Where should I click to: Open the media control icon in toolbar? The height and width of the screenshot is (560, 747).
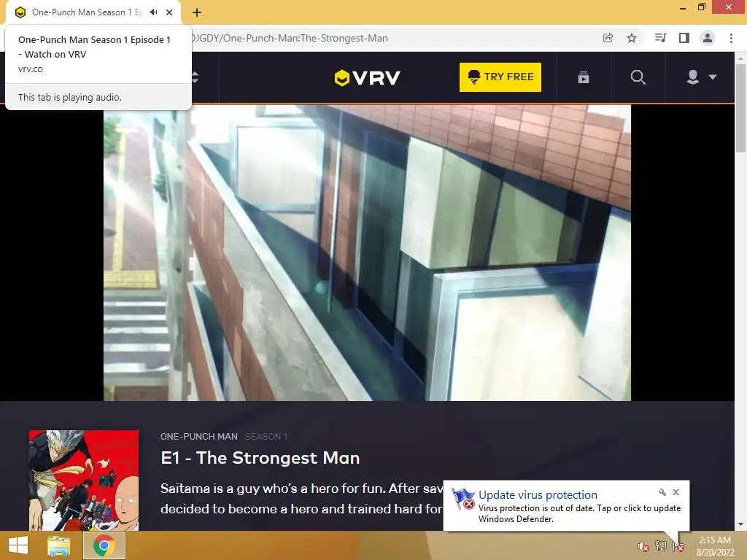click(660, 38)
